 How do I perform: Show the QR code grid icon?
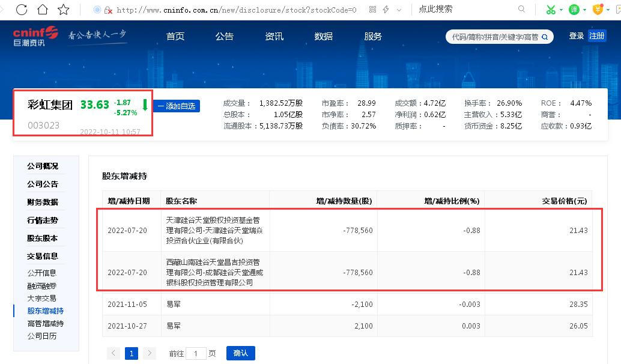coord(372,10)
